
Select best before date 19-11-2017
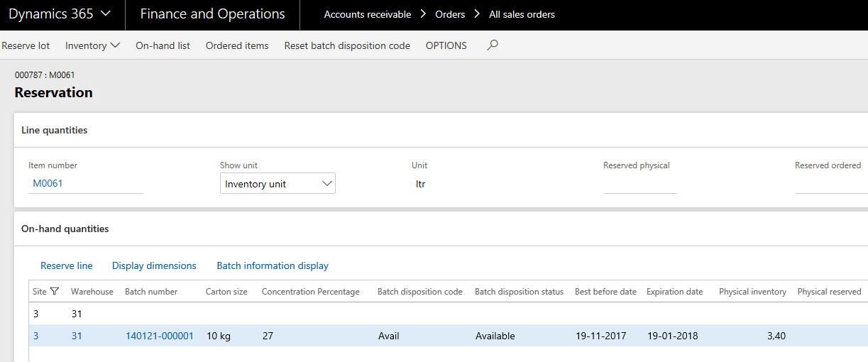coord(601,336)
